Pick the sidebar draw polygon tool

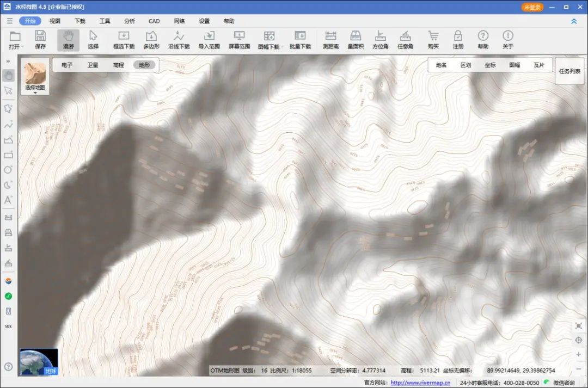(8, 109)
